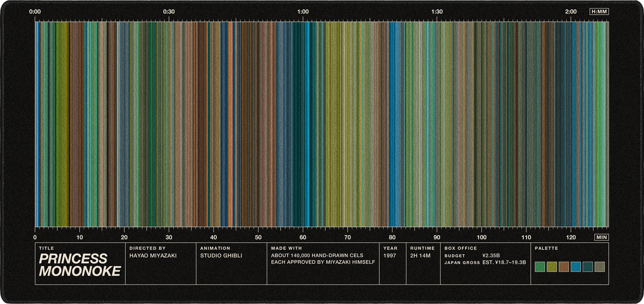644x304 pixels.
Task: Click the 30 minute axis label
Action: [169, 237]
